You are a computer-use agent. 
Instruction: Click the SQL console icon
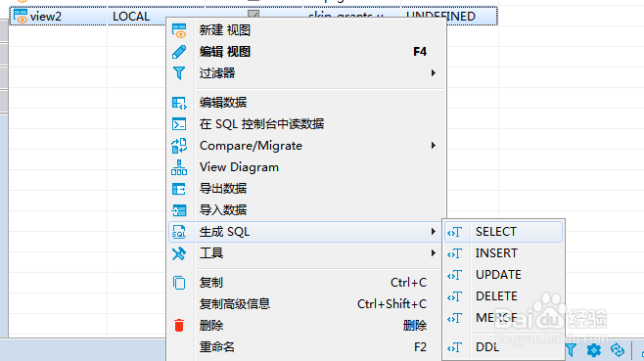point(179,124)
